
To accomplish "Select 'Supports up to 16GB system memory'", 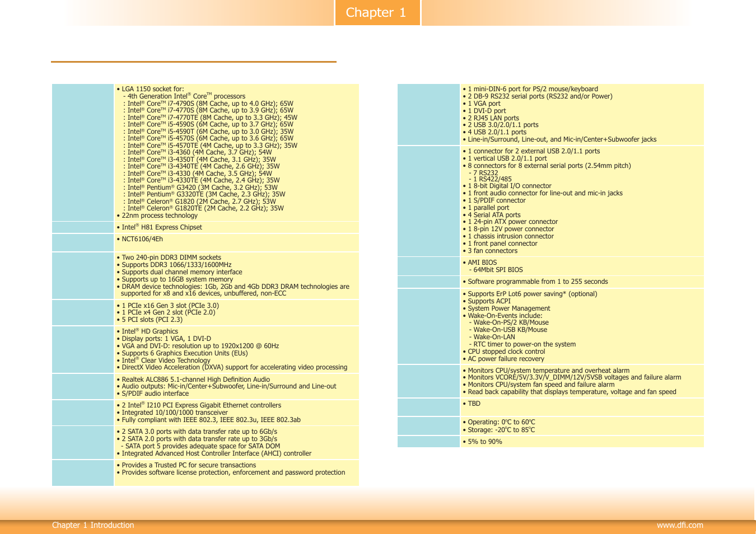I will (175, 279).
